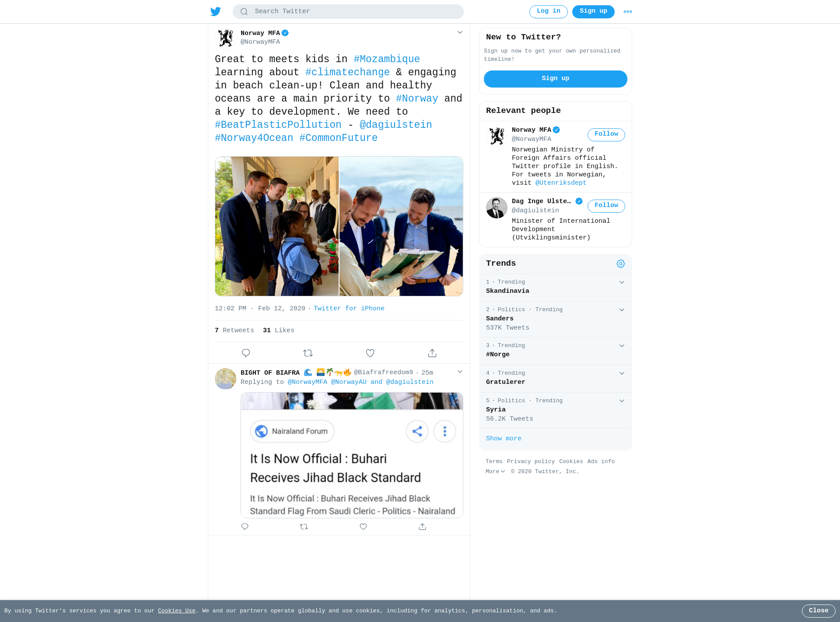Open Trends settings gear
Viewport: 840px width, 622px height.
coord(621,264)
